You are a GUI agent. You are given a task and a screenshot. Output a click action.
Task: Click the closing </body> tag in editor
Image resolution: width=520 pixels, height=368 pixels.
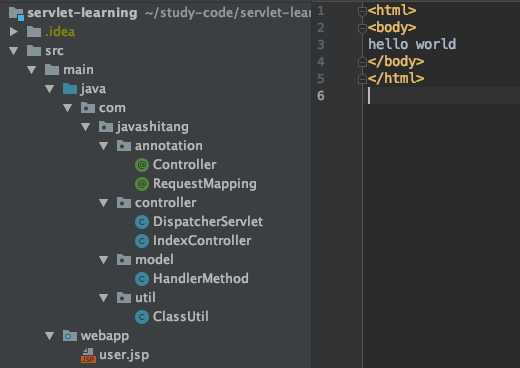click(x=396, y=62)
